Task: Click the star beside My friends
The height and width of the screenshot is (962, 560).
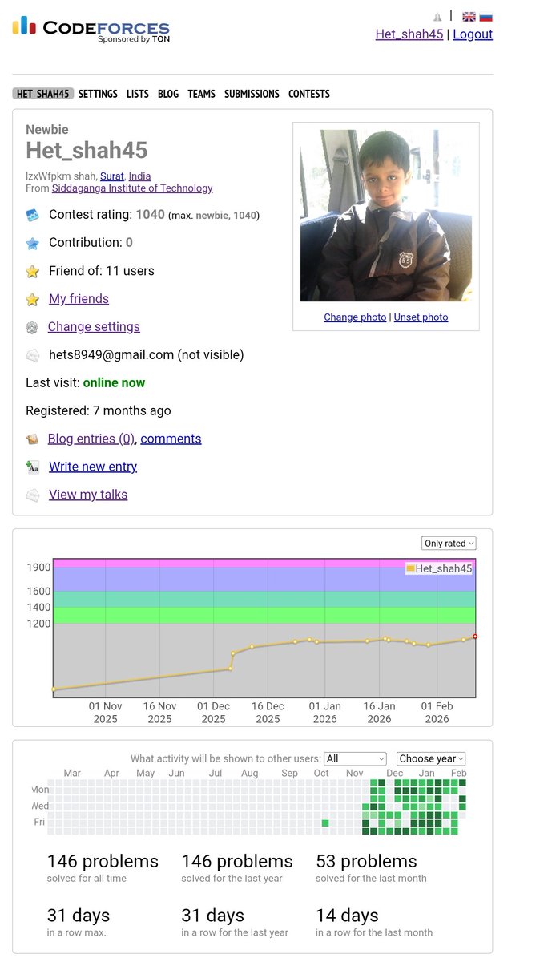Action: [32, 299]
